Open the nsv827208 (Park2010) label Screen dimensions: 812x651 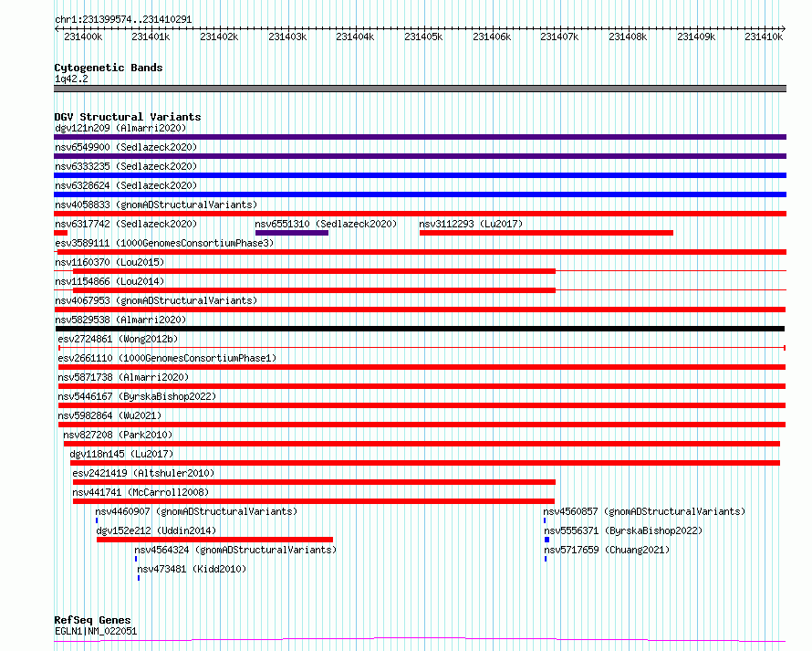point(118,435)
